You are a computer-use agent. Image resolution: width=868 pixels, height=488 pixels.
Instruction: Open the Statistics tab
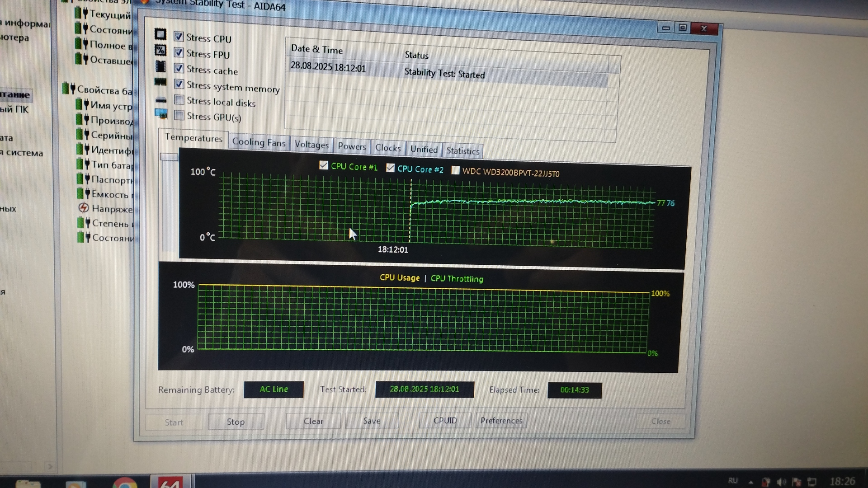coord(462,151)
